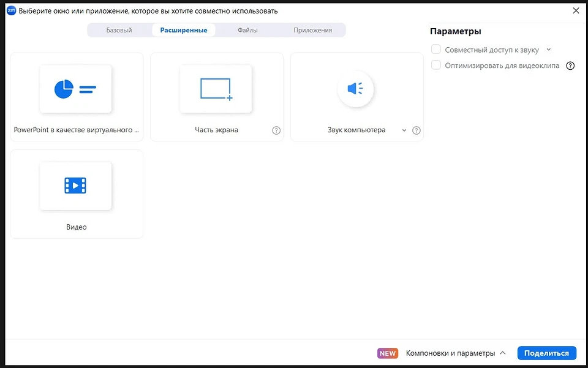Switch to the Базовый tab
Image resolution: width=588 pixels, height=368 pixels.
(x=119, y=30)
